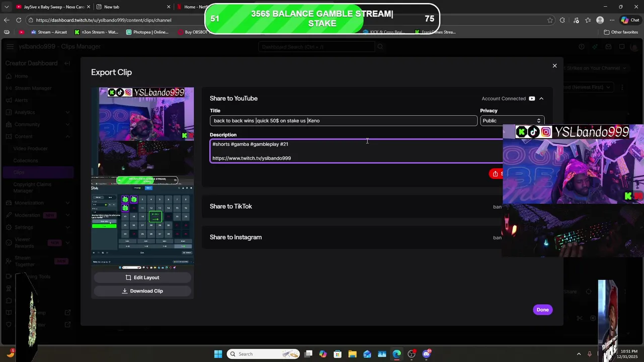Click the Edit Layout button
This screenshot has height=362, width=644.
pos(142,278)
